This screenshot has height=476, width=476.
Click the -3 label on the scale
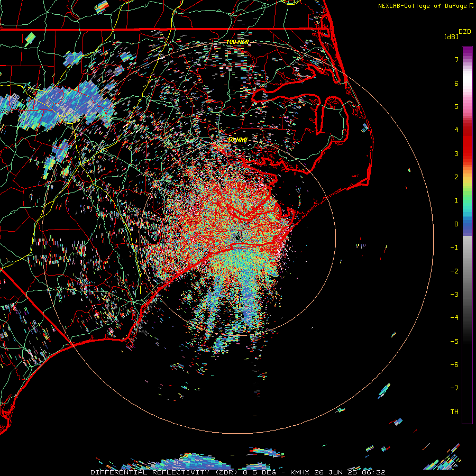[x=454, y=294]
